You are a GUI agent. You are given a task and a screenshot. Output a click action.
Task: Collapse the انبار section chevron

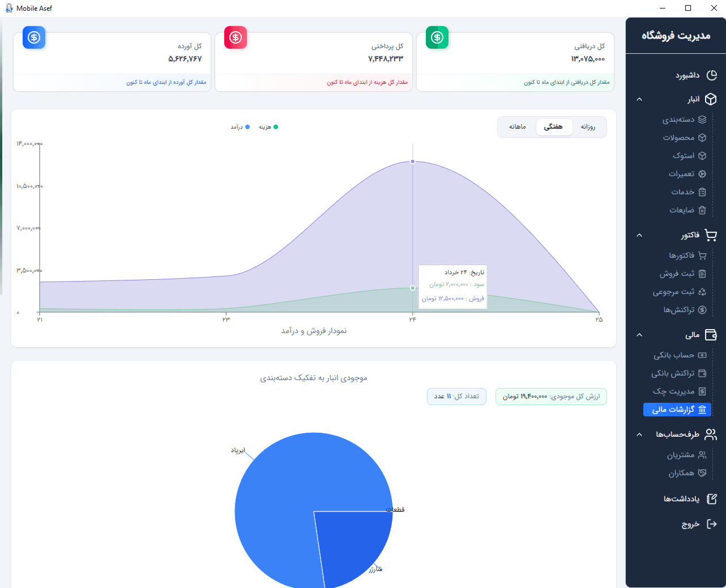coord(639,99)
